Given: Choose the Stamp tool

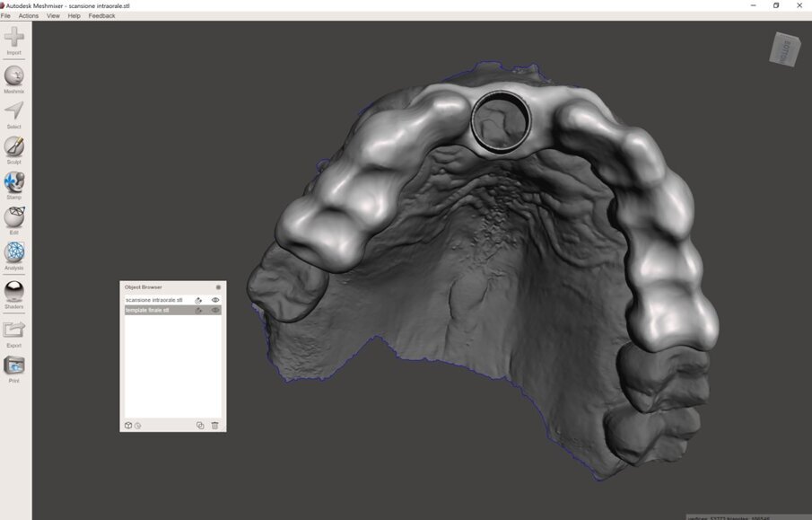Looking at the screenshot, I should [x=13, y=181].
